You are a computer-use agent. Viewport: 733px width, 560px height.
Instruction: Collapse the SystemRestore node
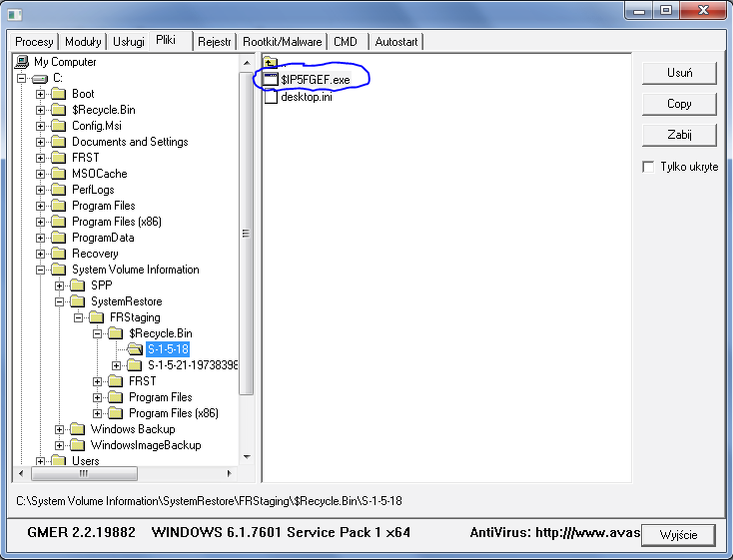coord(59,302)
